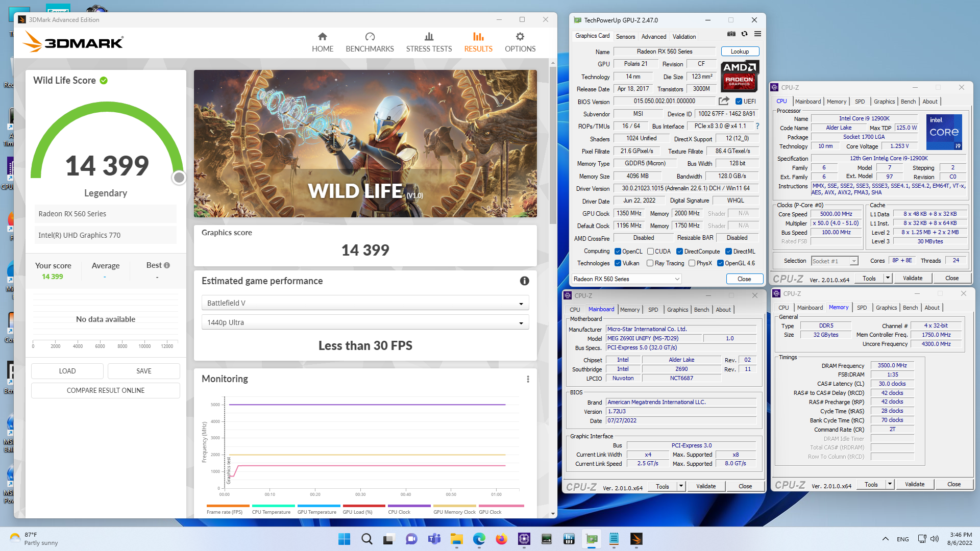Click the Estimated game performance info icon

tap(524, 281)
